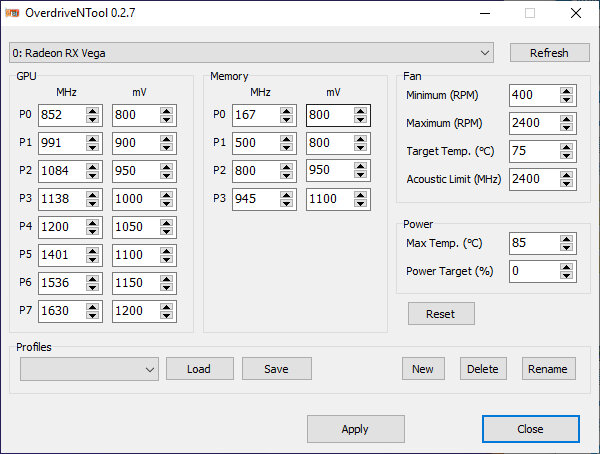Increase Max Temp with up arrow
Viewport: 600px width, 454px height.
(x=566, y=239)
